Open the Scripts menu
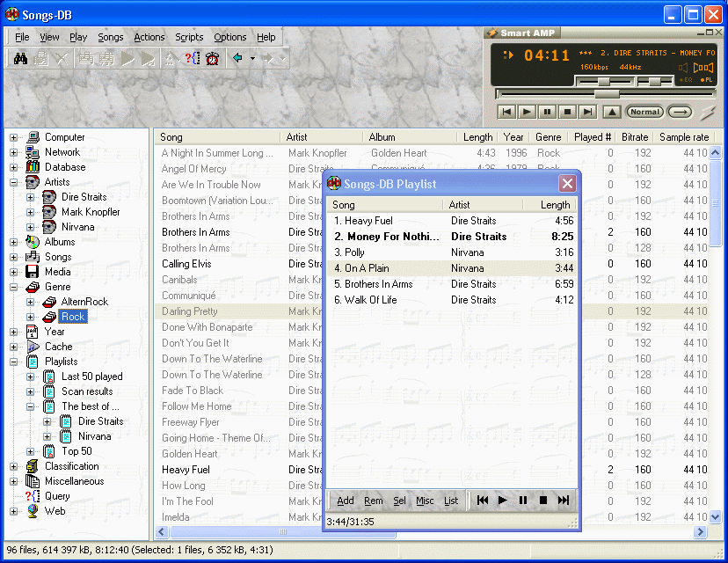The width and height of the screenshot is (728, 563). click(189, 37)
